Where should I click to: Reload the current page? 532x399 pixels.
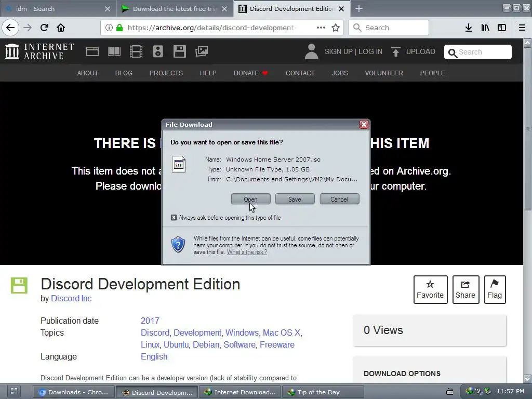tap(44, 28)
